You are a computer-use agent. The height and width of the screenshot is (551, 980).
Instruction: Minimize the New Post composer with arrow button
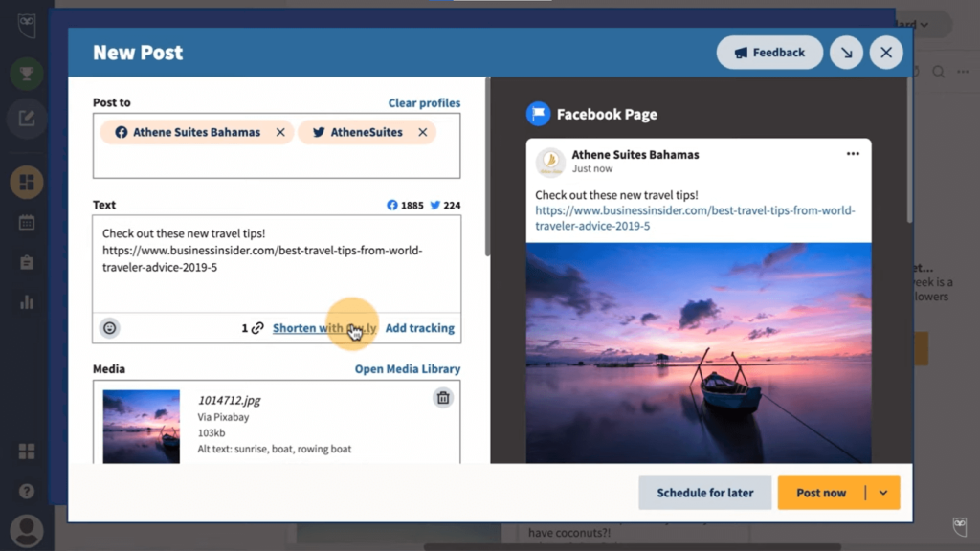[x=846, y=53]
